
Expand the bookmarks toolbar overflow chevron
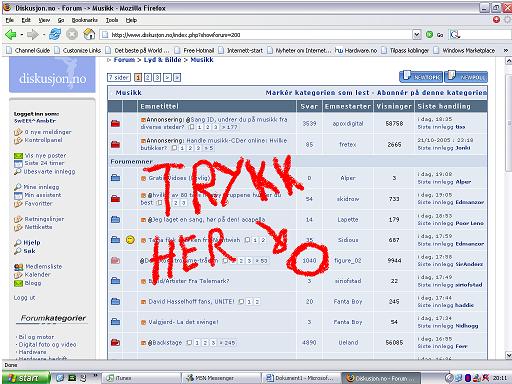click(x=506, y=50)
